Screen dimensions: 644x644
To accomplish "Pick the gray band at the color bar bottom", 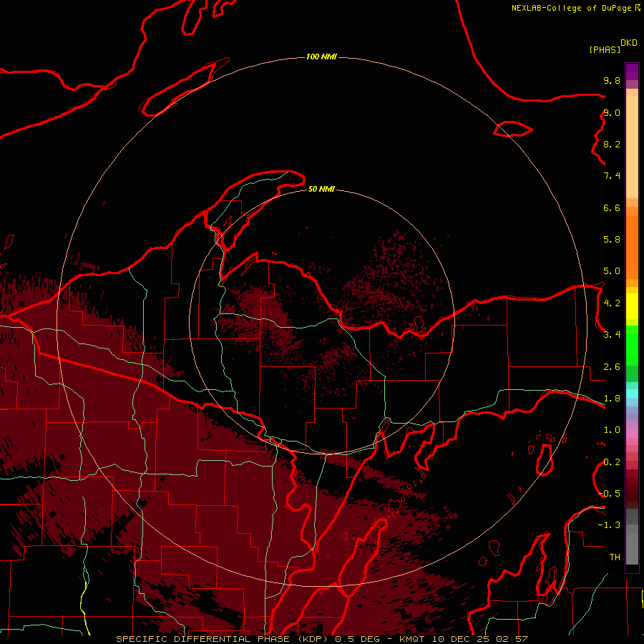I will (632, 548).
